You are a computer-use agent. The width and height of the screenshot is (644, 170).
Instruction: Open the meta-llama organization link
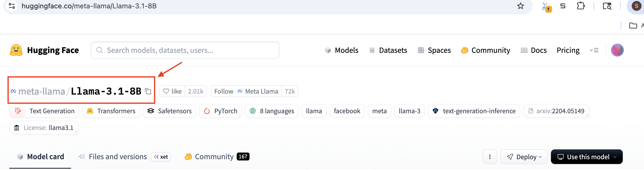42,91
